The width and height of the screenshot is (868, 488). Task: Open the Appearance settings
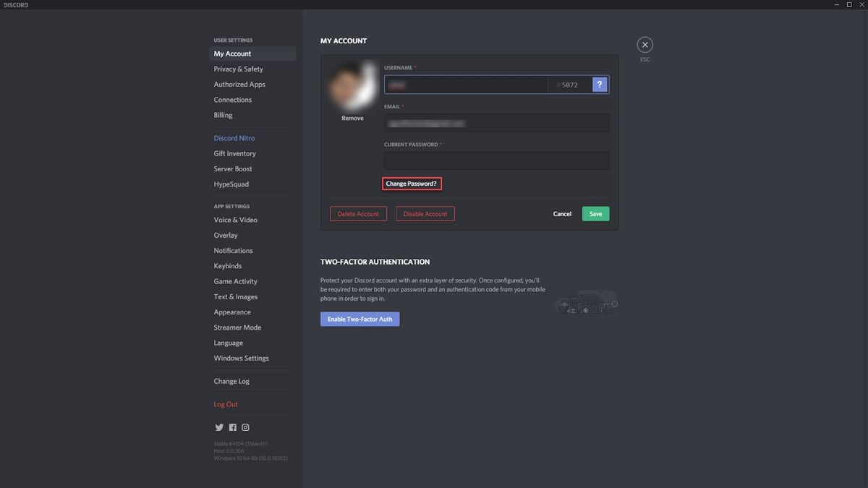[231, 312]
